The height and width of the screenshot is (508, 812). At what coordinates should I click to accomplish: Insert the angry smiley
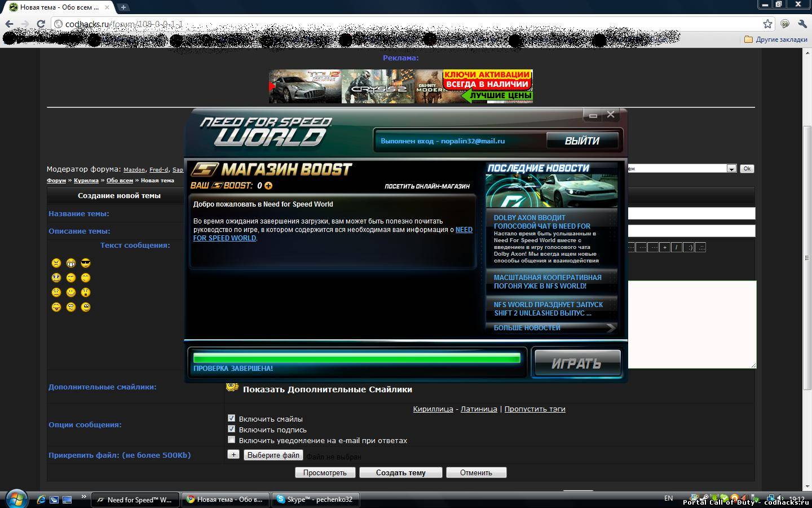56,263
